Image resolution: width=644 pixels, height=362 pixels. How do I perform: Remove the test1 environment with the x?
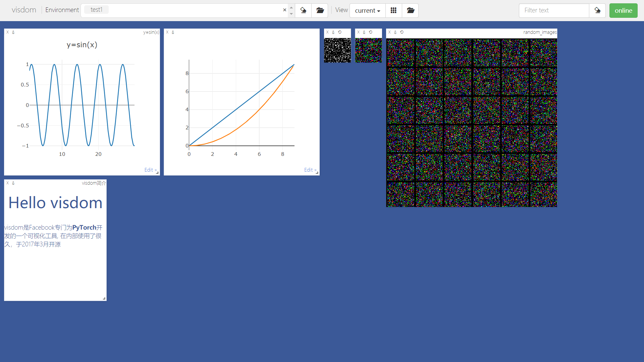(x=284, y=10)
